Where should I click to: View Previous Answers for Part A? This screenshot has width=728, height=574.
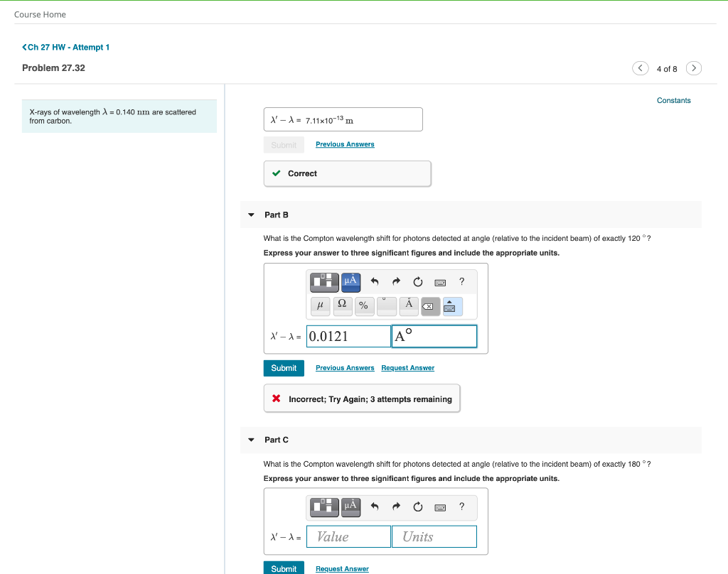click(x=345, y=144)
